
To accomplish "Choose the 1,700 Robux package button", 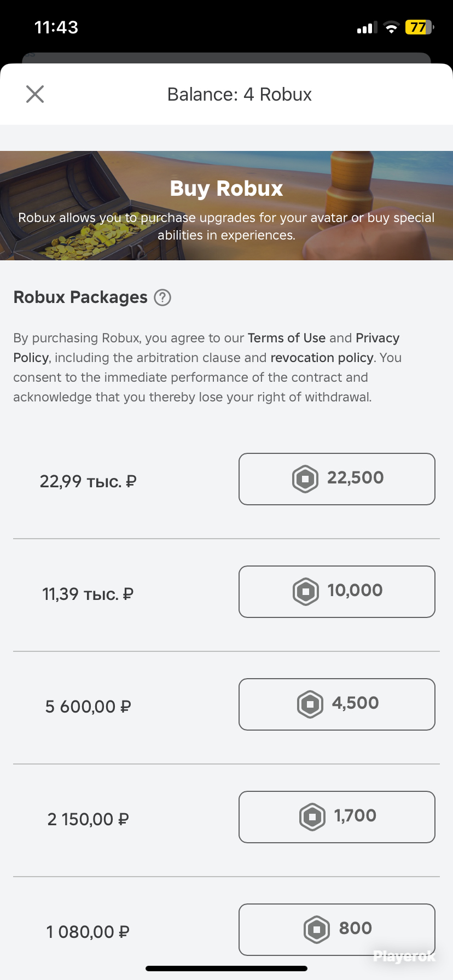I will (337, 817).
